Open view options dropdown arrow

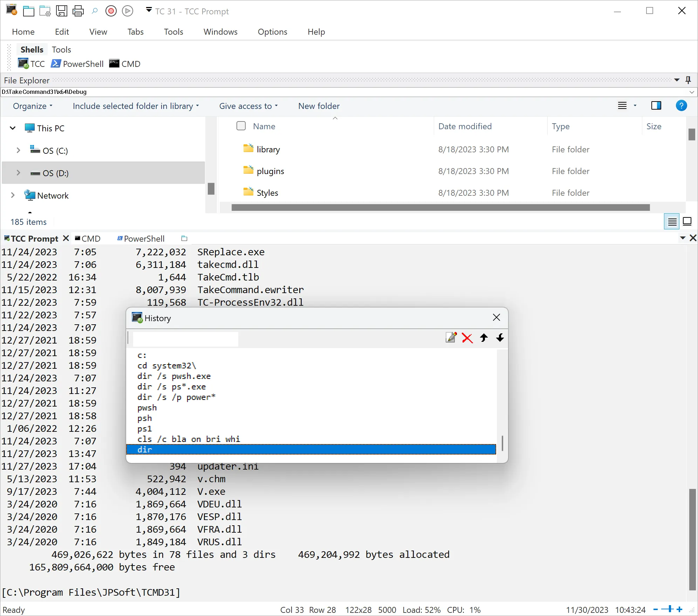(635, 106)
